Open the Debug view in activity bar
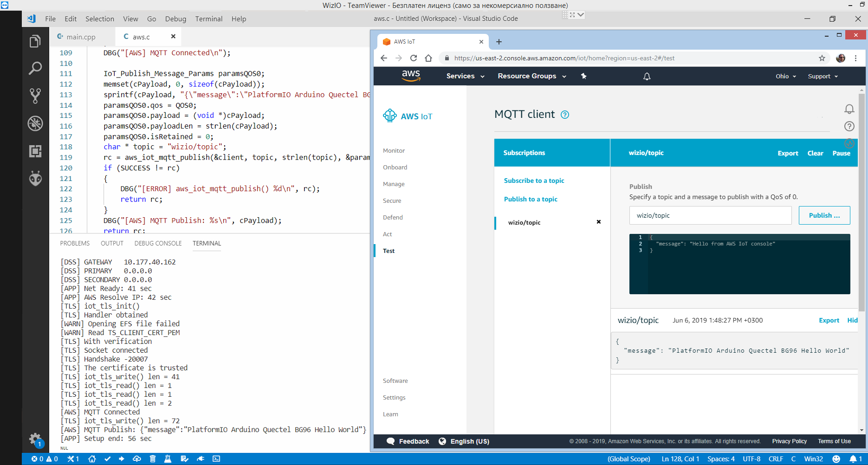Screen dimensions: 868x465 click(35, 123)
